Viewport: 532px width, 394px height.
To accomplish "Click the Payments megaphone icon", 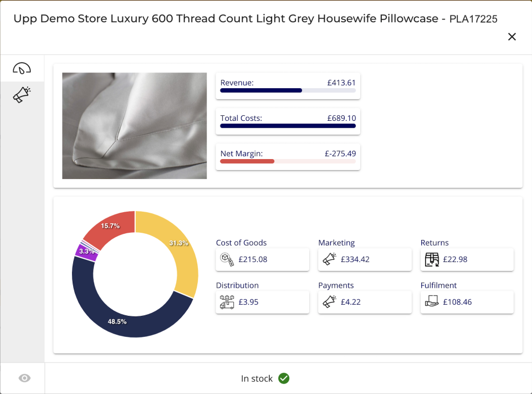I will [x=329, y=302].
